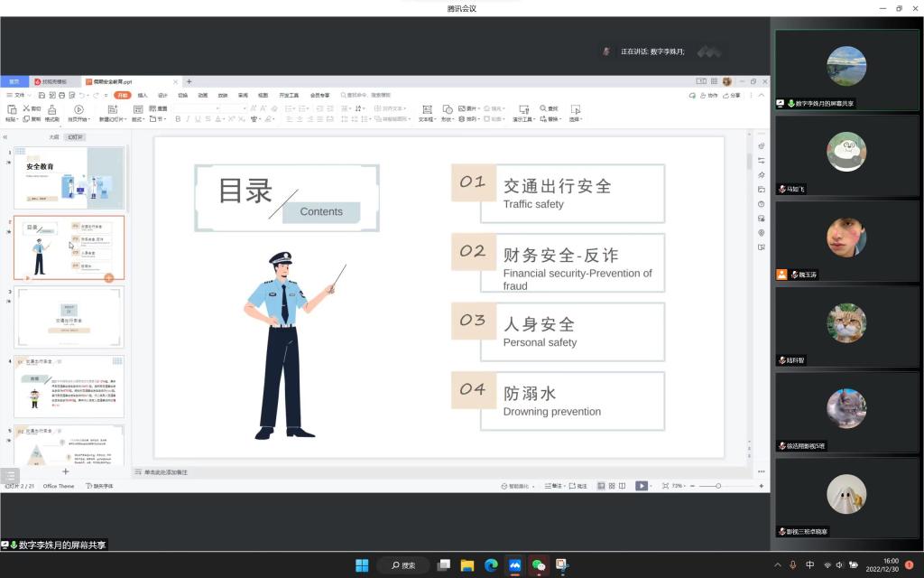Switch to the slide sorter grid view
Screen dimensions: 924x578
click(611, 486)
